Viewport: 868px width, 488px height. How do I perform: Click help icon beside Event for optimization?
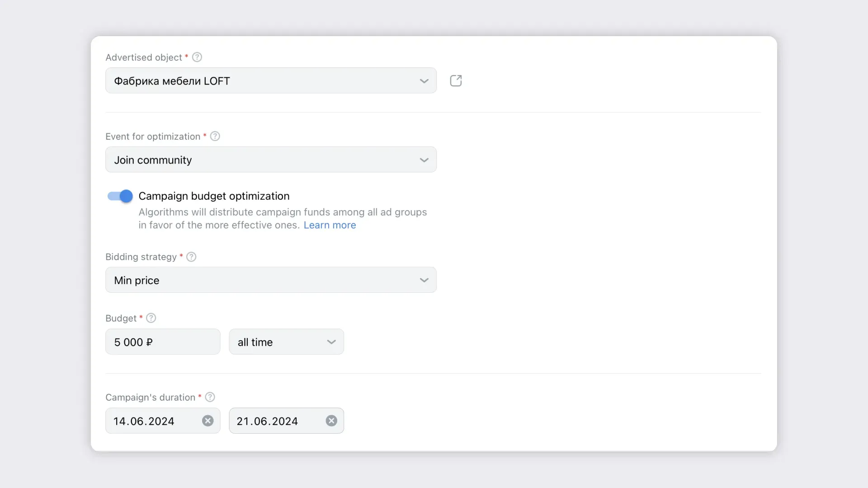pos(215,136)
